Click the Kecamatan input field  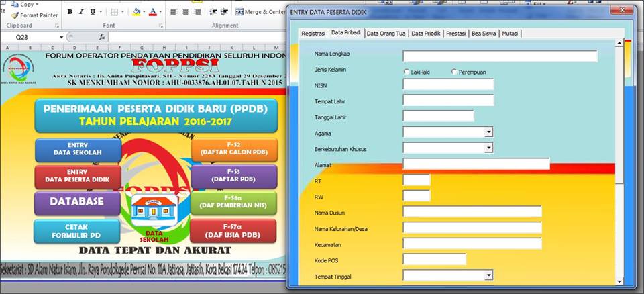(472, 244)
